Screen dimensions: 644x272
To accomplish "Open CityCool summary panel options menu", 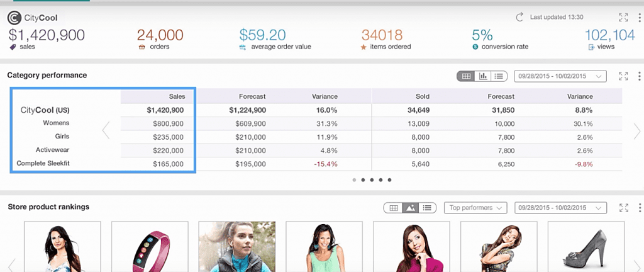I will pyautogui.click(x=639, y=17).
